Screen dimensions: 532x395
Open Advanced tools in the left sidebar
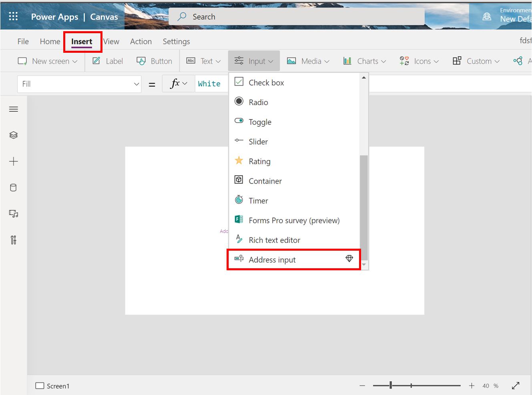pyautogui.click(x=13, y=240)
